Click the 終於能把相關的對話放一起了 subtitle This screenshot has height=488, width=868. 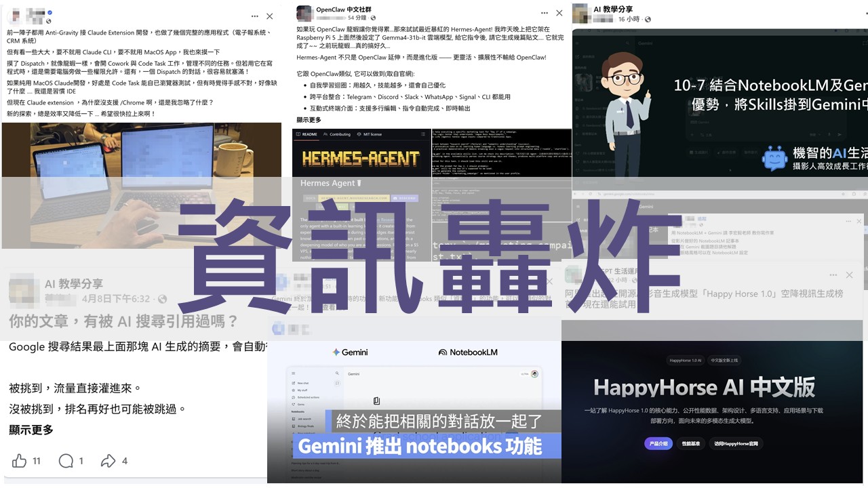[440, 422]
